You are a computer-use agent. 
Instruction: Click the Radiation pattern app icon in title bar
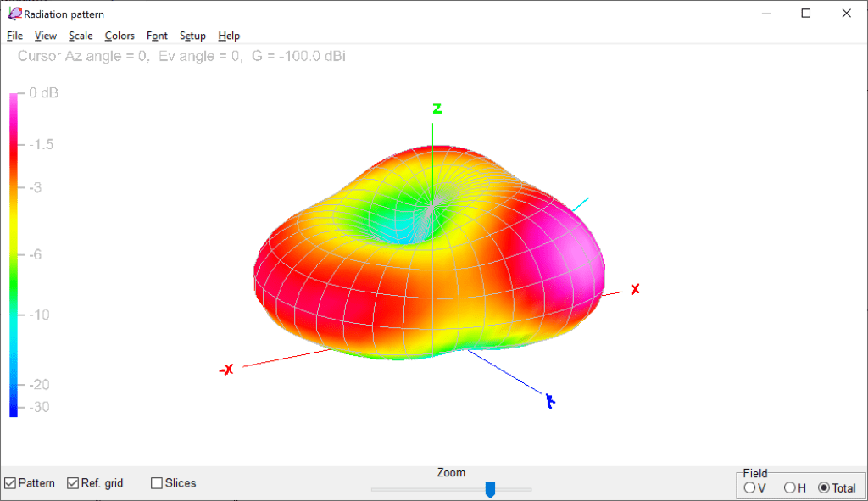point(14,14)
